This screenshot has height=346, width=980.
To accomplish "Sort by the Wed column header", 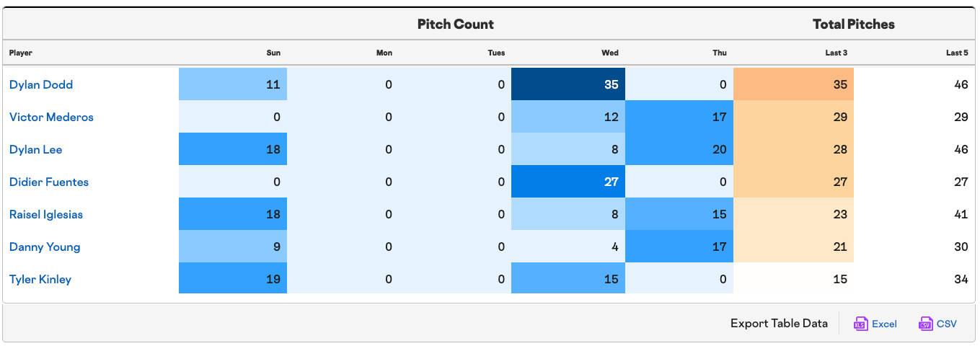I will [x=610, y=53].
